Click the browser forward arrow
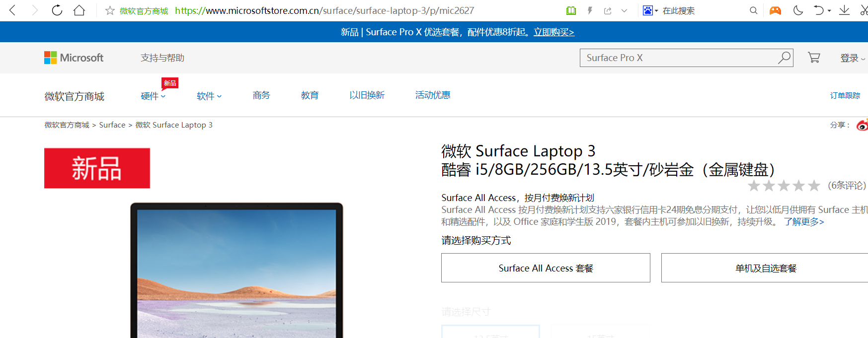Image resolution: width=868 pixels, height=338 pixels. (34, 10)
